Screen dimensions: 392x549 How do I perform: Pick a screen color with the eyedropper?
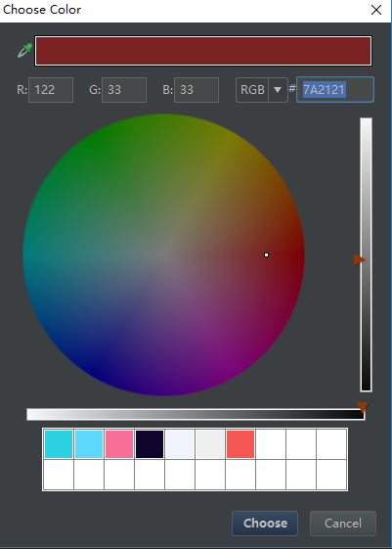tap(24, 51)
